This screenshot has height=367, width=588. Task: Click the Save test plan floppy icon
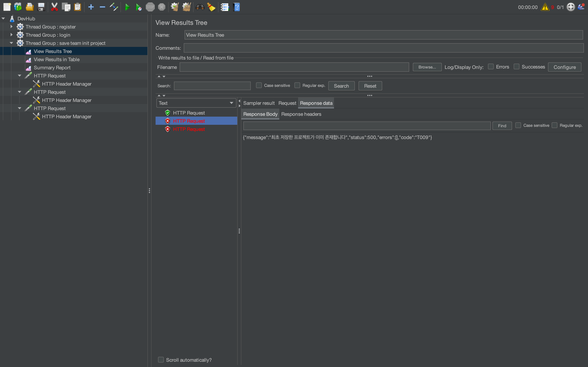click(41, 7)
